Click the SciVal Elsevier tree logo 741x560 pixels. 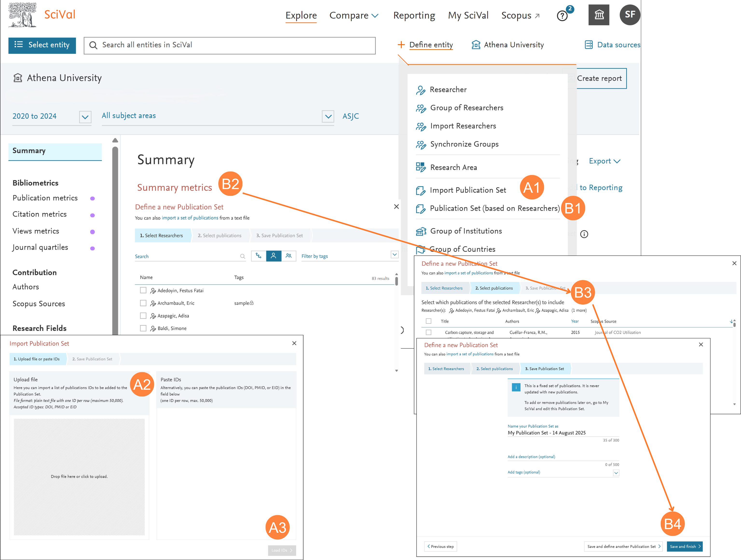[22, 15]
